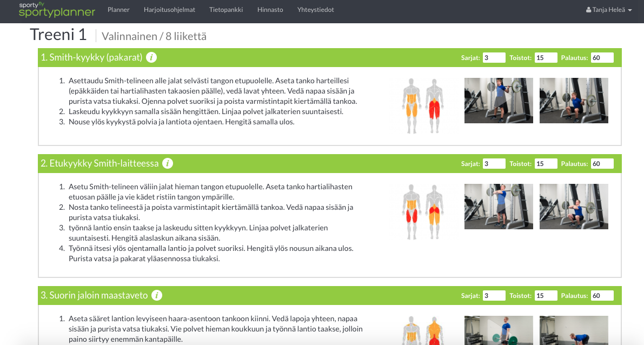Open Etukyykky standing start position photo
644x345 pixels.
(499, 207)
